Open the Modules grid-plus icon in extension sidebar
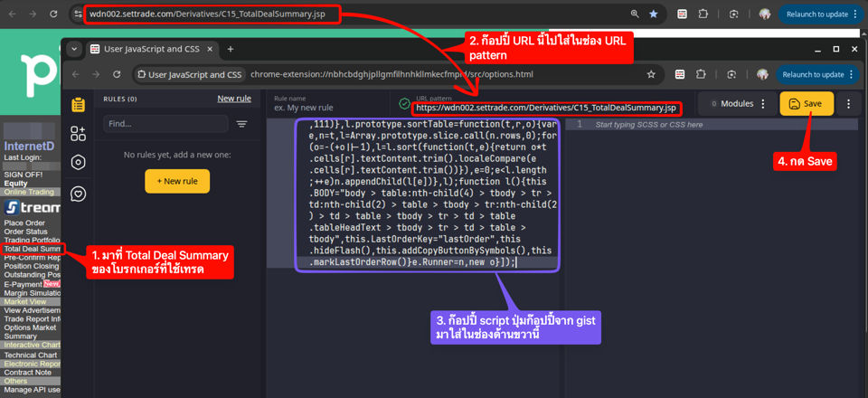 click(x=78, y=133)
